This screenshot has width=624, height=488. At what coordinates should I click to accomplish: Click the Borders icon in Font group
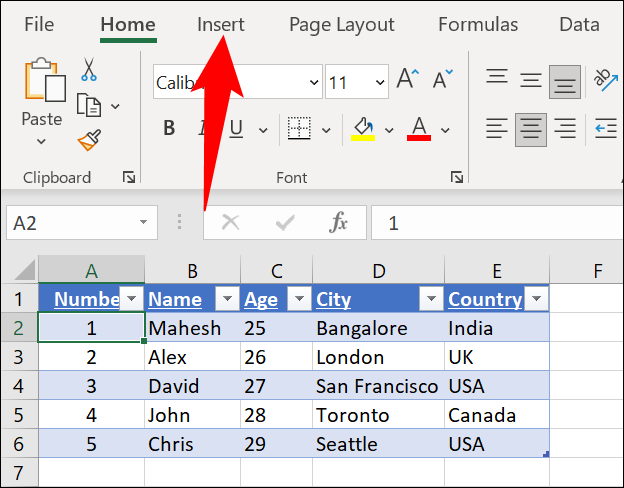[x=297, y=128]
